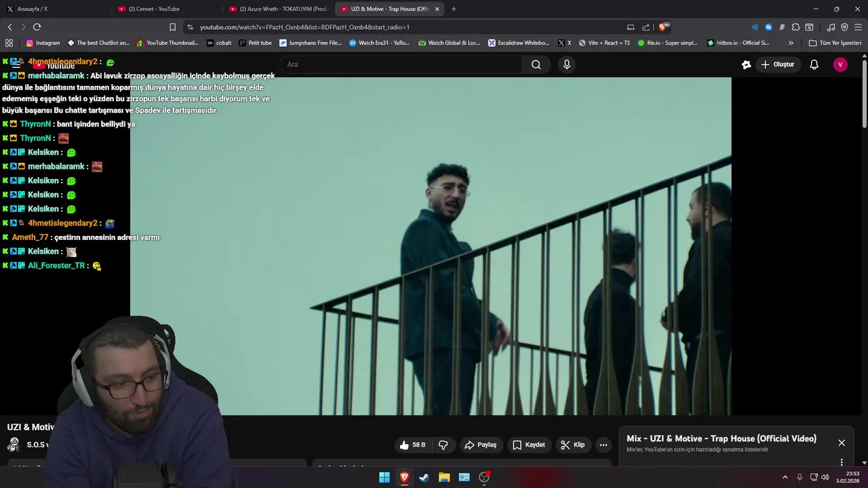
Task: Start voice search with the microphone icon
Action: click(567, 64)
